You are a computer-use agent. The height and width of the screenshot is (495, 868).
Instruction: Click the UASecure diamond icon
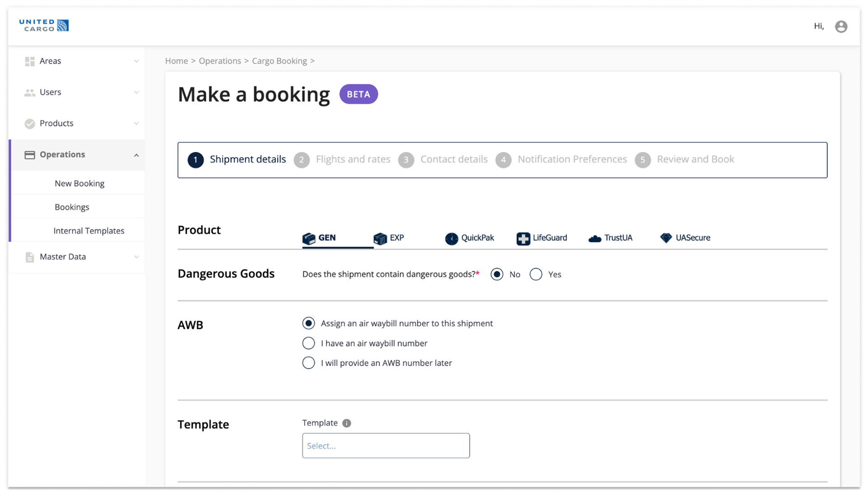click(666, 238)
